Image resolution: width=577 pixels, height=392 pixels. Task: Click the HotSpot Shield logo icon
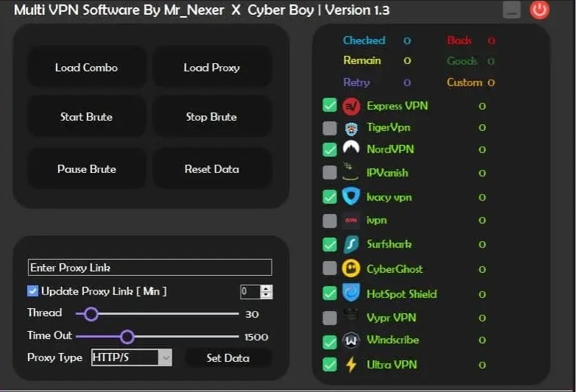[351, 293]
